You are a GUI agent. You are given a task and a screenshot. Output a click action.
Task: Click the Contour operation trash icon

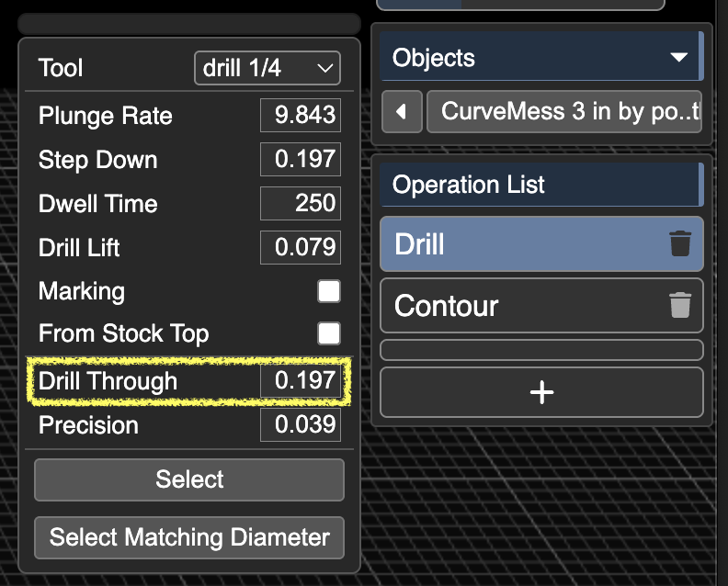tap(679, 305)
